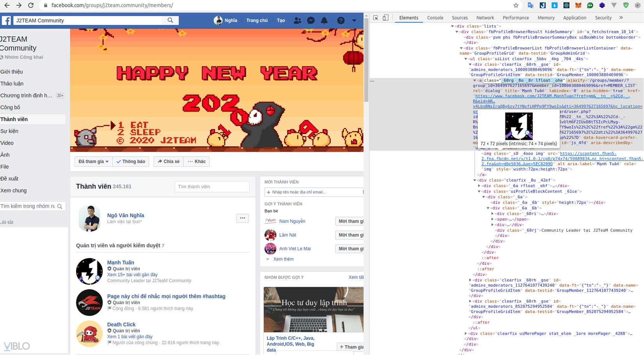The height and width of the screenshot is (355, 644).
Task: Click the Facebook search magnifier button
Action: click(x=170, y=20)
